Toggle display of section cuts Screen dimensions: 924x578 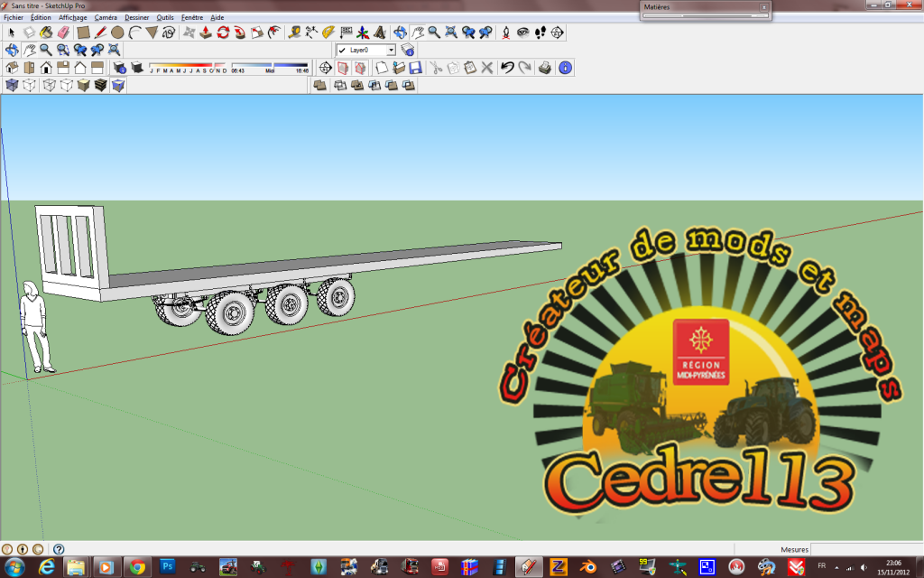360,68
